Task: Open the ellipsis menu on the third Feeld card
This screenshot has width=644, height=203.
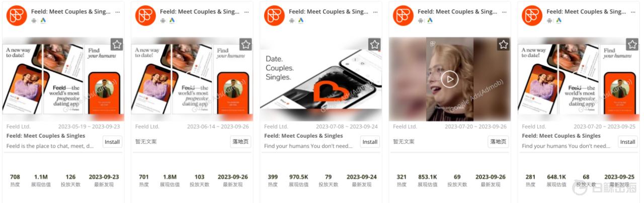Action: (x=375, y=12)
